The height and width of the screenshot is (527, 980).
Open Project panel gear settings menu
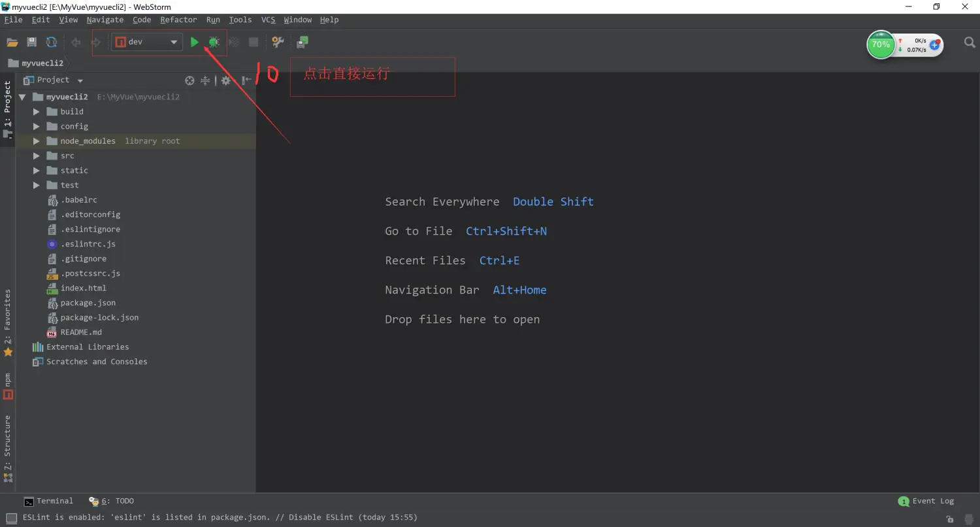(x=226, y=80)
